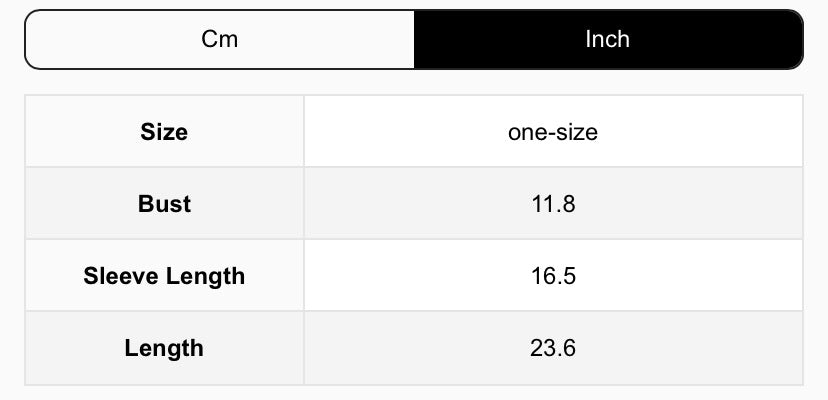This screenshot has height=400, width=828.
Task: Tap the white Cm segment
Action: point(220,40)
